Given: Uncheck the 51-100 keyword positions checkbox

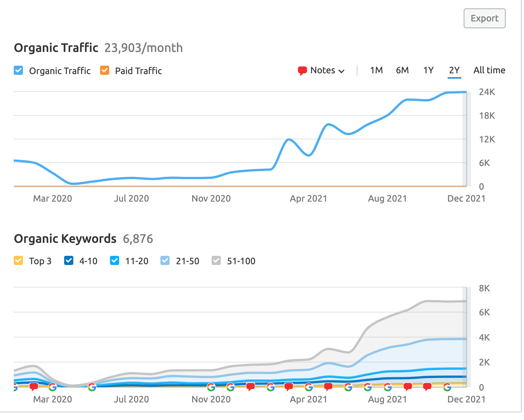Looking at the screenshot, I should coord(216,261).
